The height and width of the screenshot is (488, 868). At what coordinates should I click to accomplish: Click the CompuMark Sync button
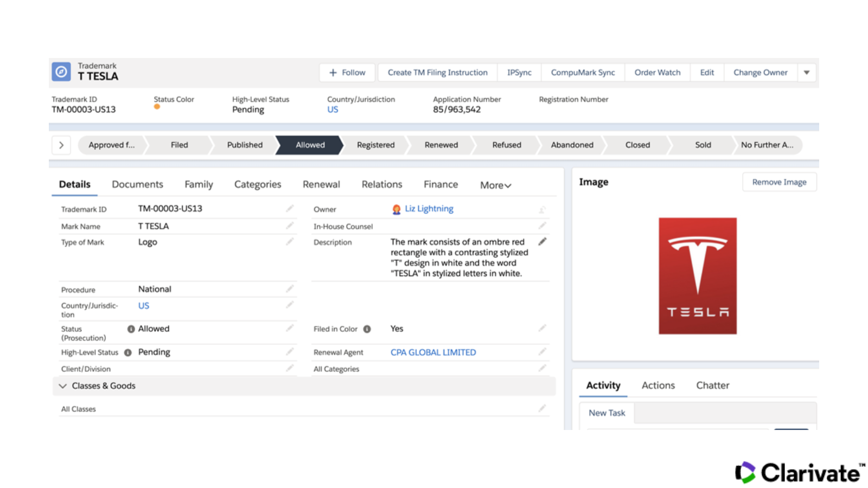point(583,72)
